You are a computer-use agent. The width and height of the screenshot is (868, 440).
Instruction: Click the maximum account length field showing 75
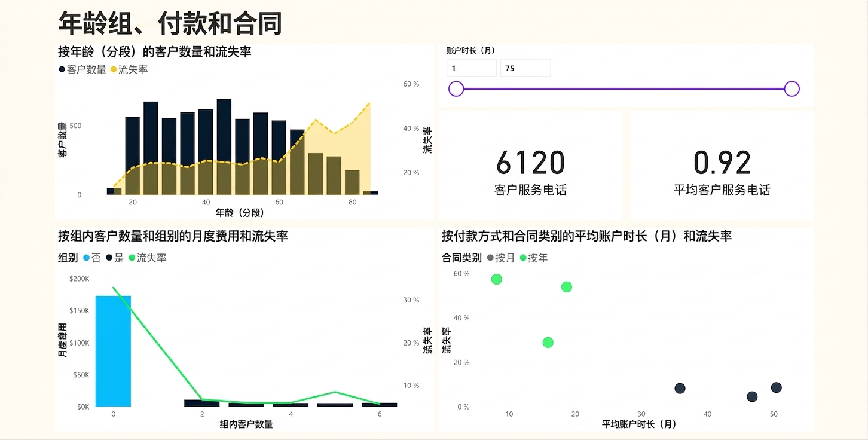pos(525,68)
